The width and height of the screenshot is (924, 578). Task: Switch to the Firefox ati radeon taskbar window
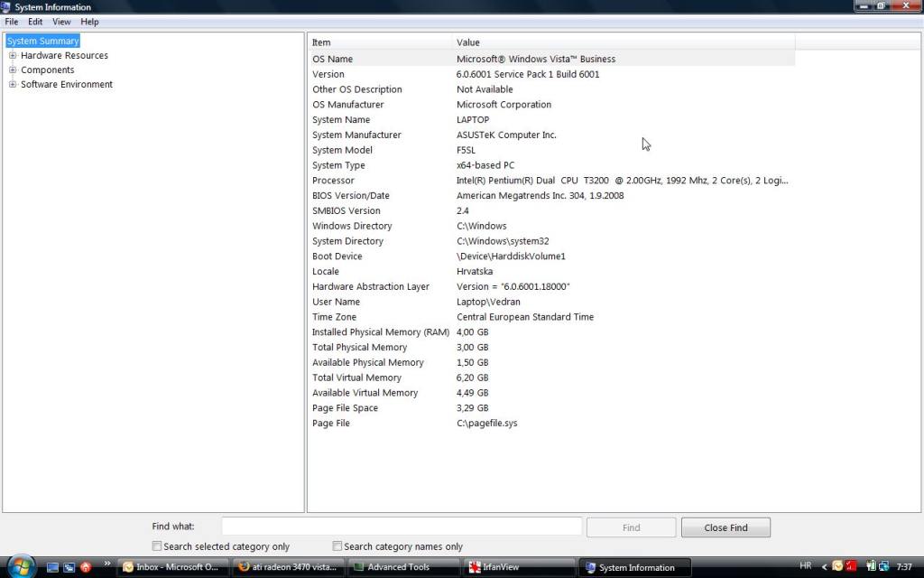(x=289, y=567)
